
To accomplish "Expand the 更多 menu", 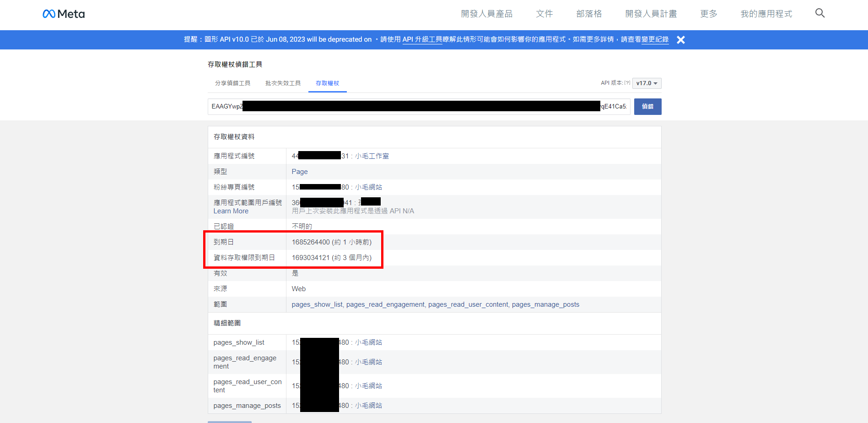I will (x=709, y=14).
